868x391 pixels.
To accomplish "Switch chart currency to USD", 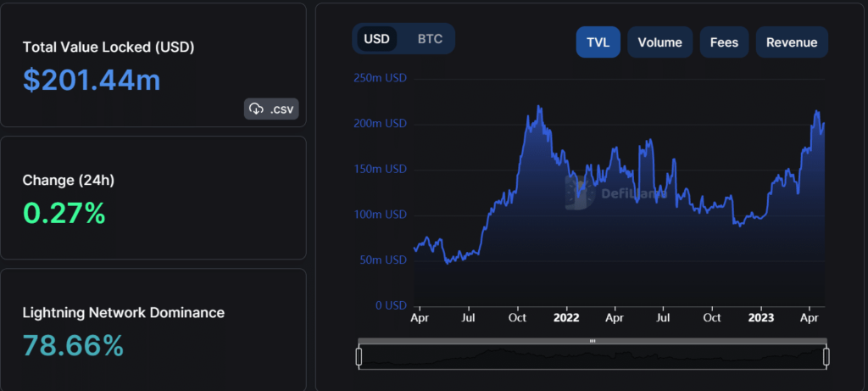I will pyautogui.click(x=376, y=39).
